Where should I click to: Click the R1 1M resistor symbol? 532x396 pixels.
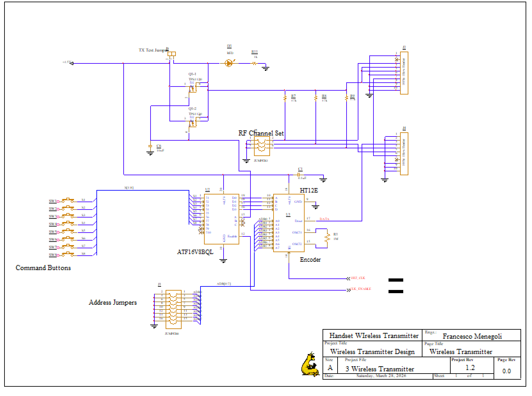point(327,238)
